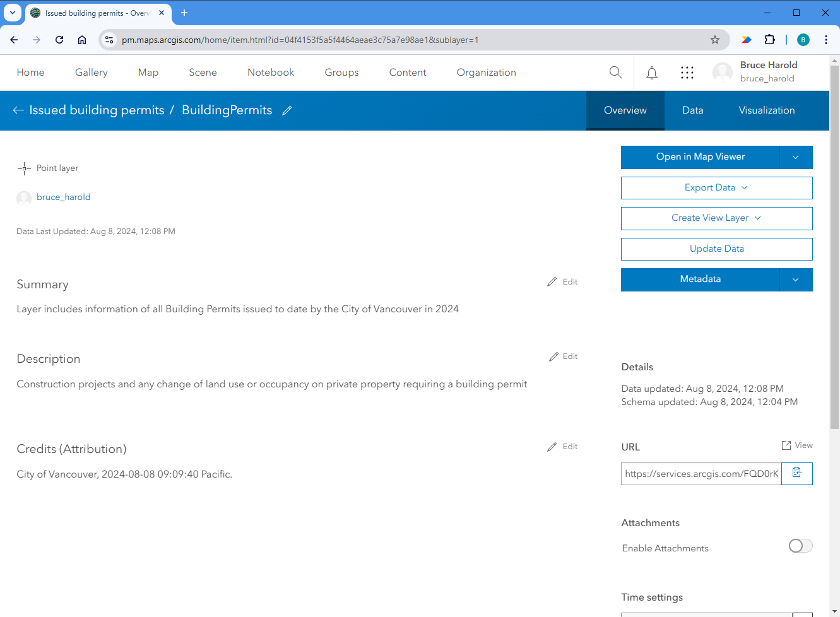Click the pencil icon to rename BuildingPermits

tap(287, 110)
